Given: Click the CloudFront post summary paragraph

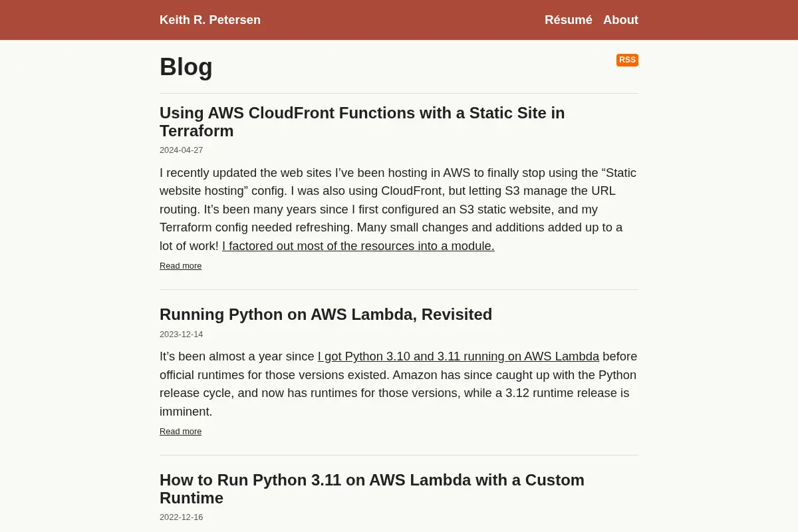Looking at the screenshot, I should pyautogui.click(x=398, y=209).
